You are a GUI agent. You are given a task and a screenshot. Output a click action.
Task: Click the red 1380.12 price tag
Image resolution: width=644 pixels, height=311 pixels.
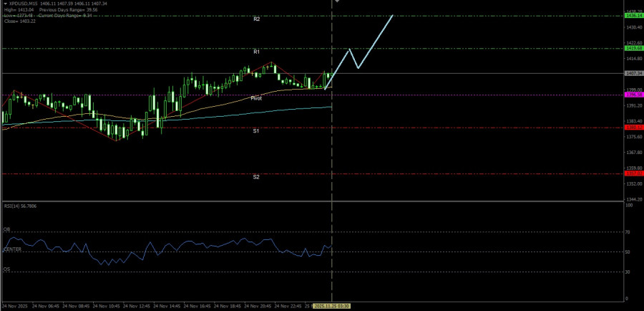633,128
